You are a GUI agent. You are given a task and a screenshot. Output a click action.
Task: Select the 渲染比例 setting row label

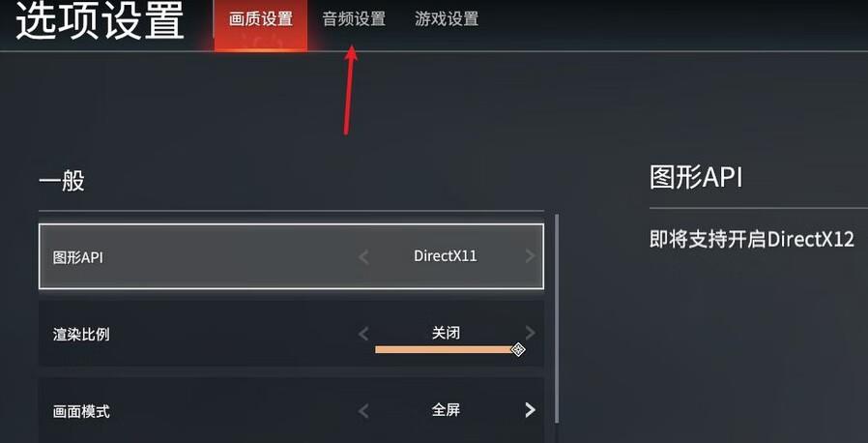[81, 335]
